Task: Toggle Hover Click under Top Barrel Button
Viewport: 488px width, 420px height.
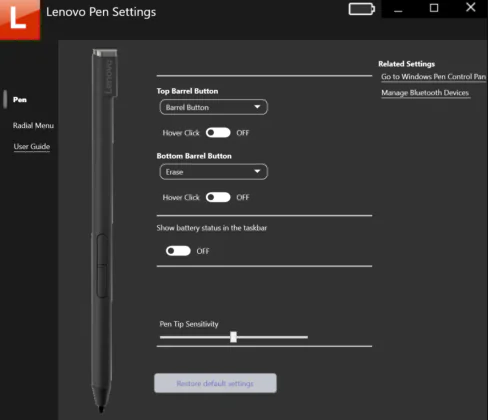Action: [x=218, y=133]
